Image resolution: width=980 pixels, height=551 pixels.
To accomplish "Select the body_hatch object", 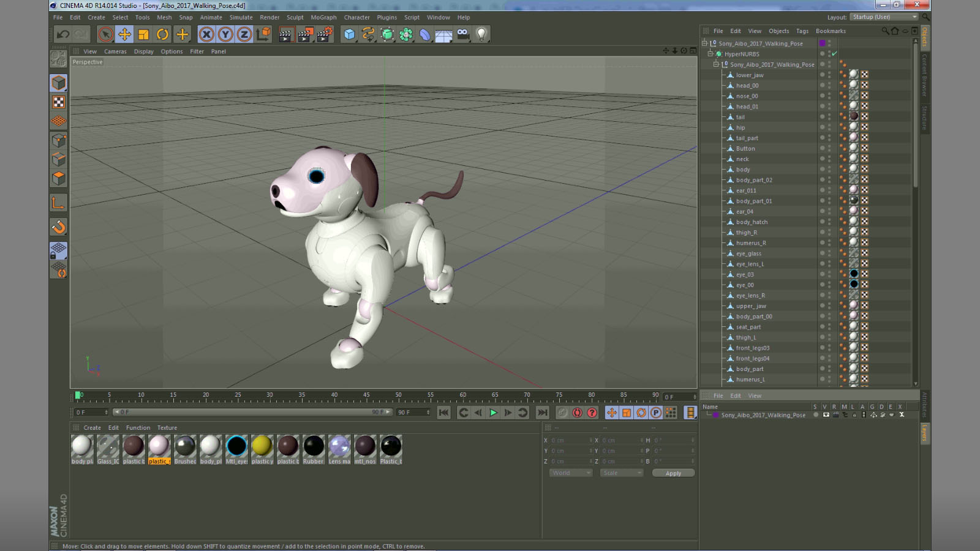I will click(x=752, y=222).
